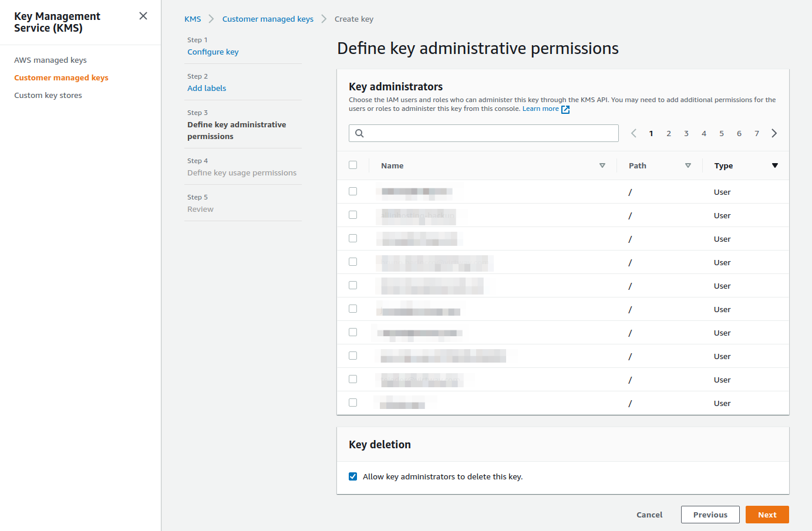Select all administrators using header checkbox
Image resolution: width=812 pixels, height=531 pixels.
coord(353,165)
